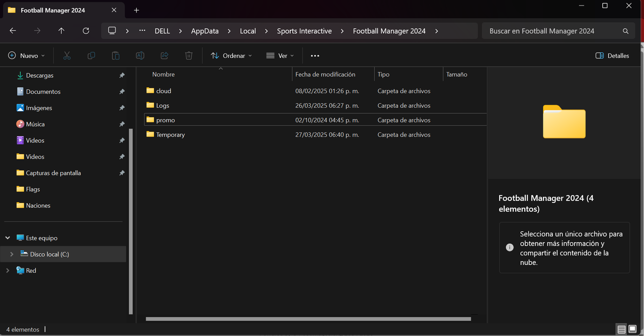This screenshot has width=644, height=336.
Task: Open Imágenes in the sidebar
Action: pos(39,108)
